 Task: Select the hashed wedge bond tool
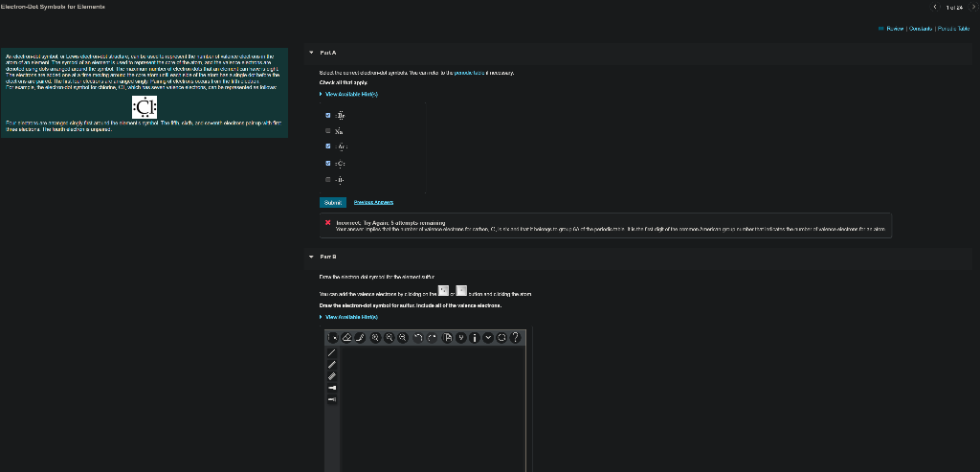[x=332, y=399]
